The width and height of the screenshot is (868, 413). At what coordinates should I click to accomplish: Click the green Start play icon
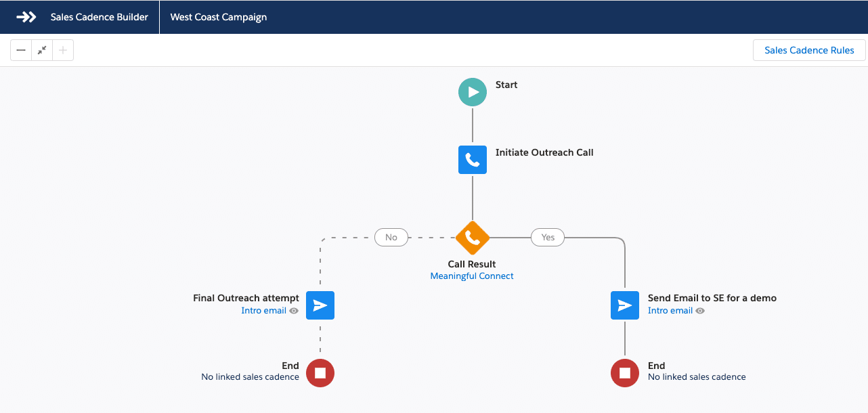coord(472,92)
